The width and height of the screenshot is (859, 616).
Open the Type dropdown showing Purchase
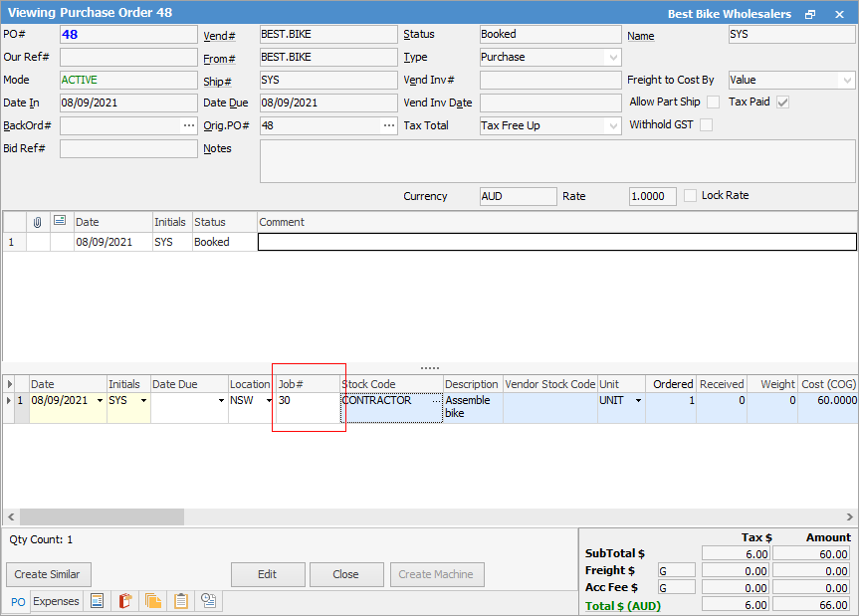[x=615, y=57]
